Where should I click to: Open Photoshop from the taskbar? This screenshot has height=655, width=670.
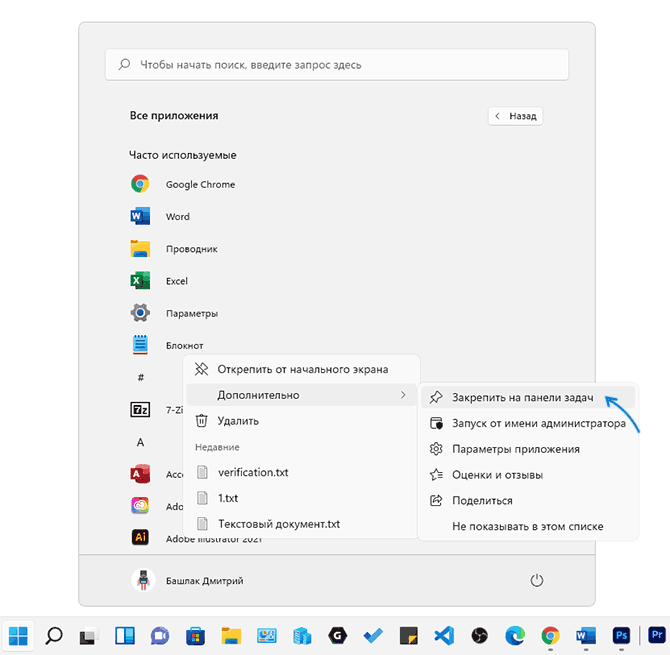(621, 636)
